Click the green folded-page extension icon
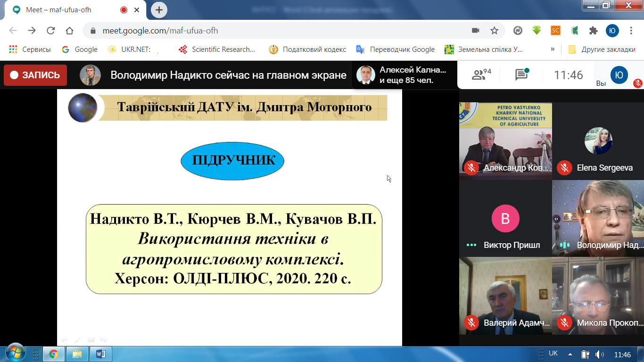The height and width of the screenshot is (362, 644). [575, 31]
